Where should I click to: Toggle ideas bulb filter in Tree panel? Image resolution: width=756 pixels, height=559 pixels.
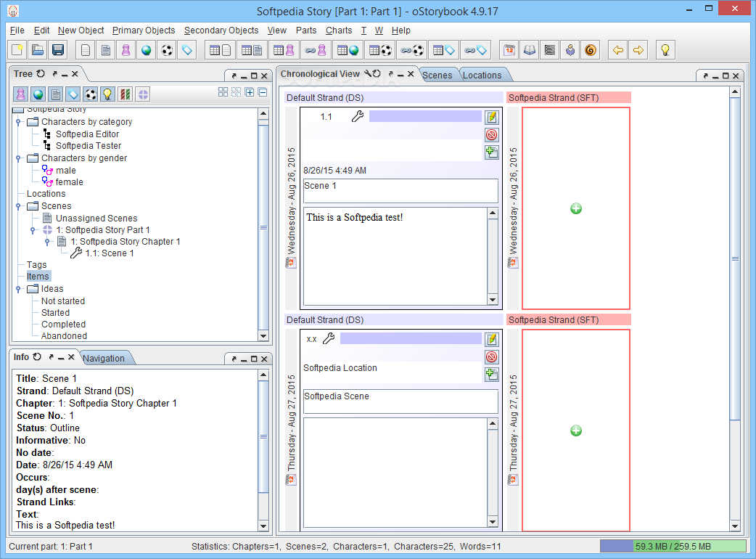(x=108, y=94)
